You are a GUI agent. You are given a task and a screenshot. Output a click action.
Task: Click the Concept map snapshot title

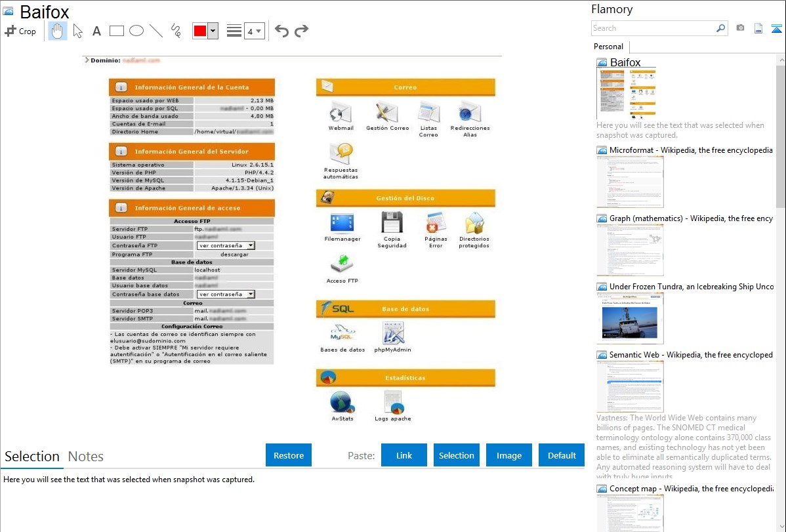[x=691, y=488]
